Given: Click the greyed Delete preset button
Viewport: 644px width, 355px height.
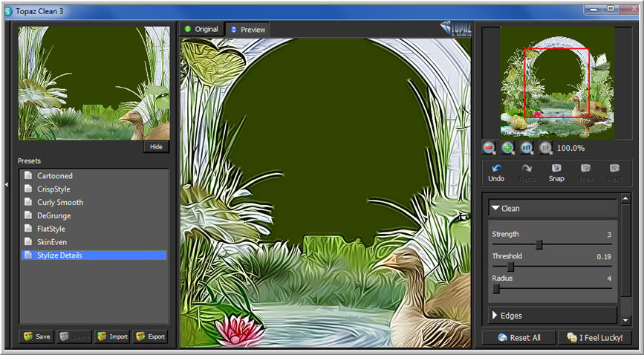Looking at the screenshot, I should tap(74, 336).
